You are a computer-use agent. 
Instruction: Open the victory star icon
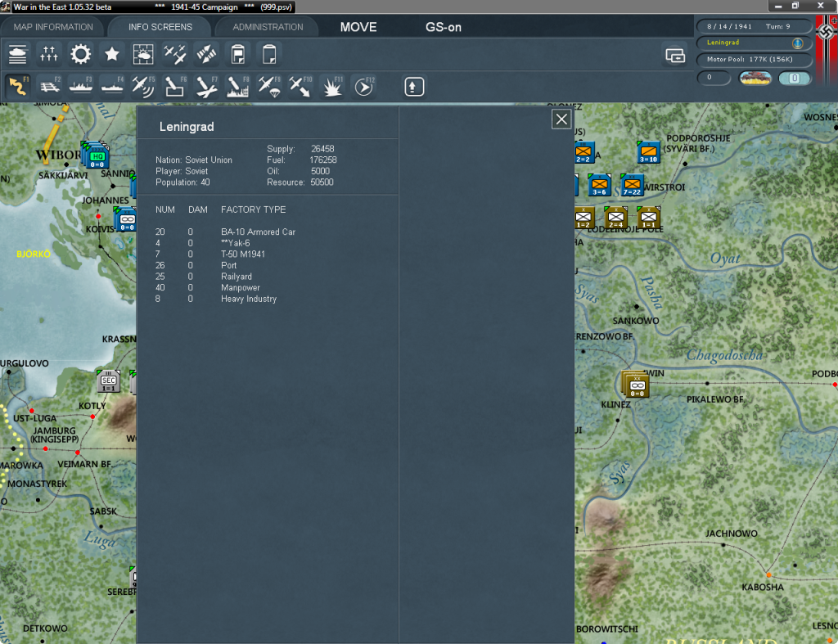111,55
